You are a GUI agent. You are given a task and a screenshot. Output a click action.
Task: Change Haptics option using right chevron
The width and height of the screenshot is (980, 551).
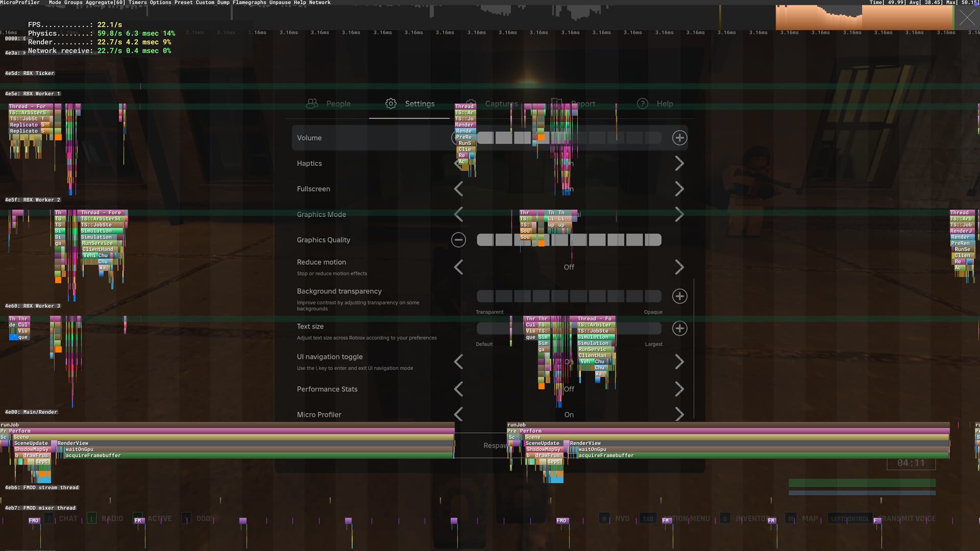(679, 163)
